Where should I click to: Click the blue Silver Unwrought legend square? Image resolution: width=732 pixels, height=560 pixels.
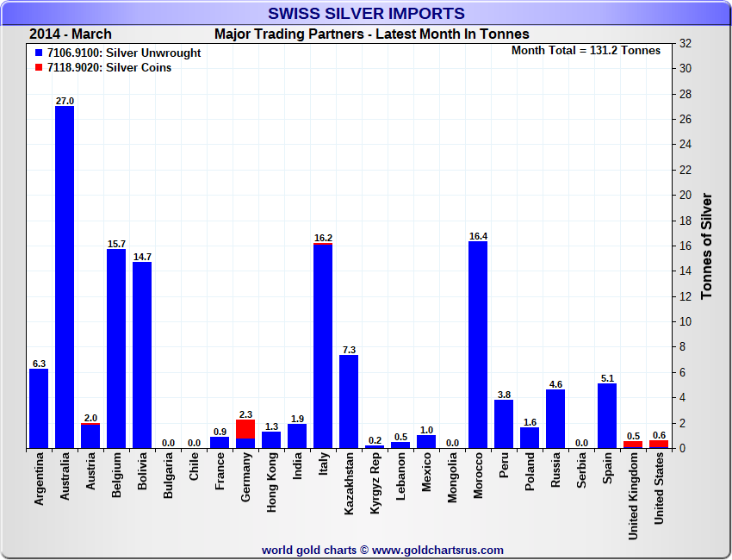[39, 53]
